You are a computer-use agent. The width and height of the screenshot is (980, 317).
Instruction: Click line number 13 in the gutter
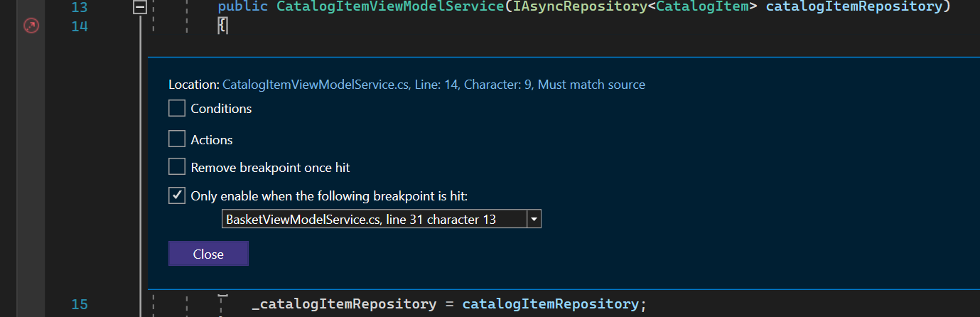point(80,7)
